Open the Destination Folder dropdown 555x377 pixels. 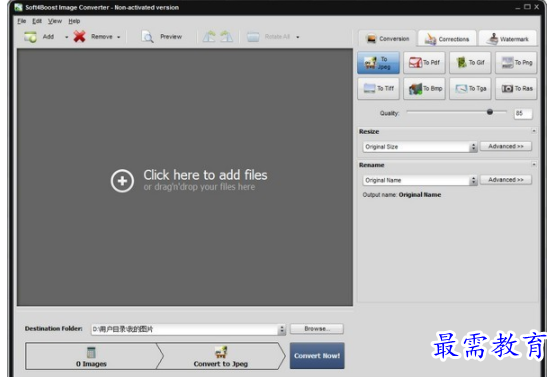point(282,329)
